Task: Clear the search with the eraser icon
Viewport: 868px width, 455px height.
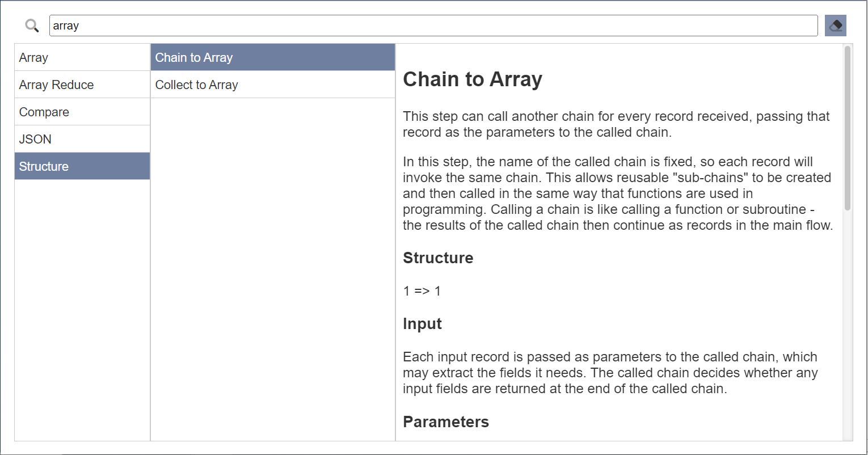Action: (x=835, y=26)
